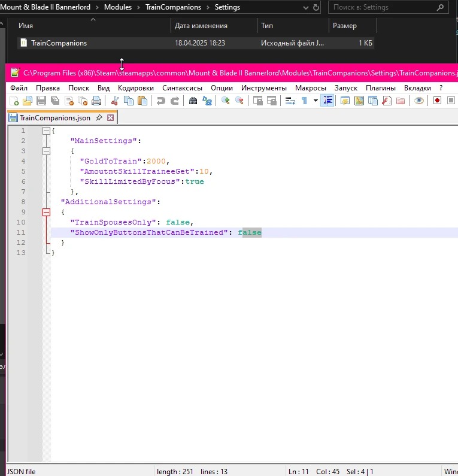Click the 'length : 251' status bar entry
This screenshot has height=476, width=458.
[175, 471]
